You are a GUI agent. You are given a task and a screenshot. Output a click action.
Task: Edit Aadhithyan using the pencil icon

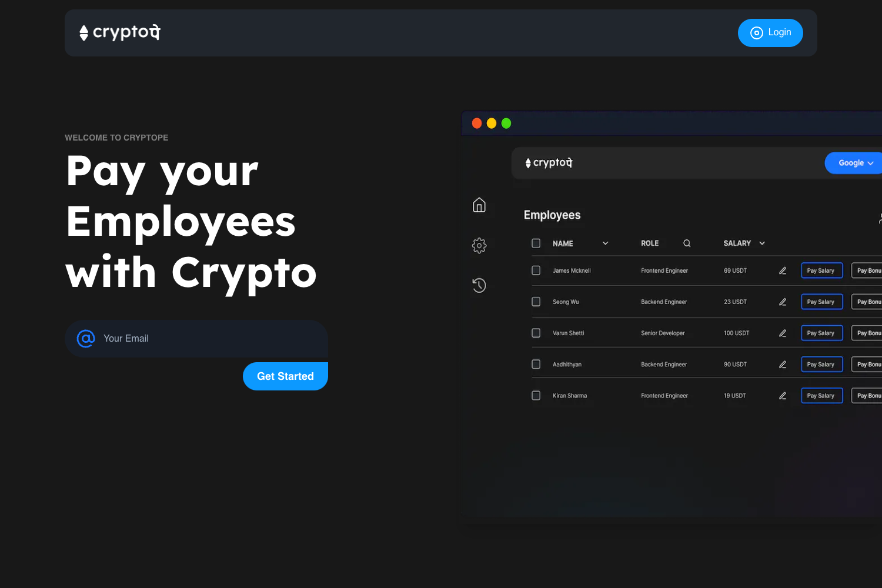(783, 364)
